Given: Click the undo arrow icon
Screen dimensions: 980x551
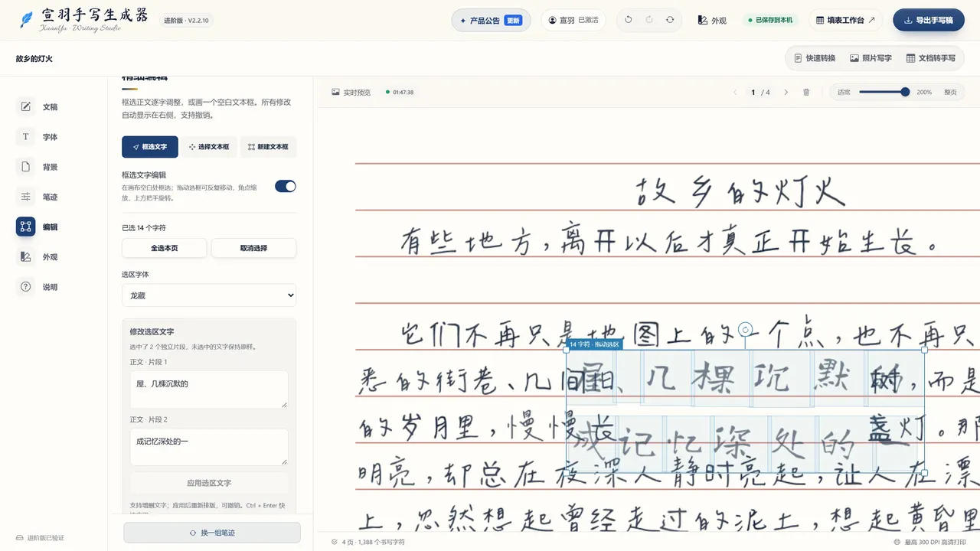Looking at the screenshot, I should (x=629, y=20).
